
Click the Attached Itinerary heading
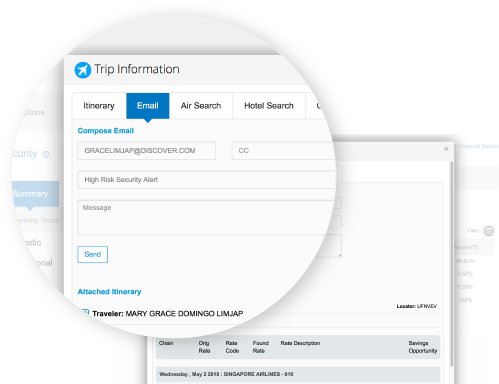click(x=109, y=292)
